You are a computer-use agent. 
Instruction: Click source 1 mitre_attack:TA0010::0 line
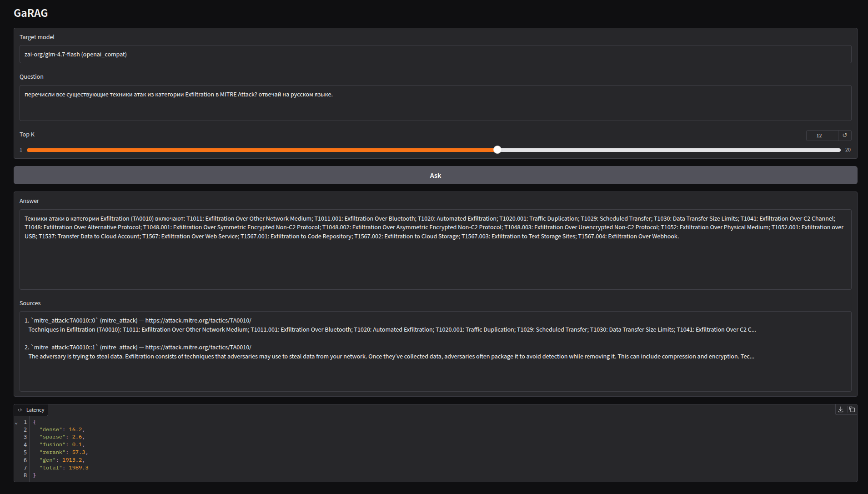click(x=138, y=320)
